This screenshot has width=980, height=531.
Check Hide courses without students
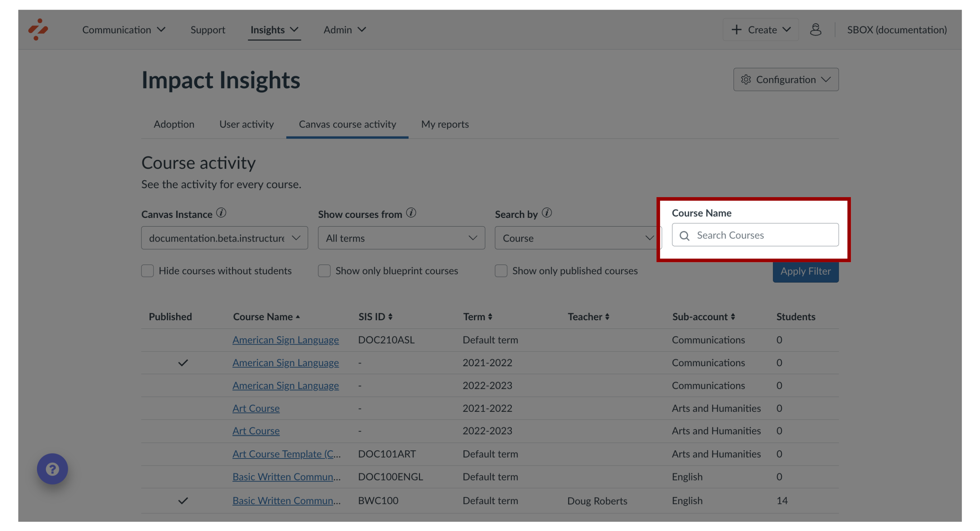147,271
